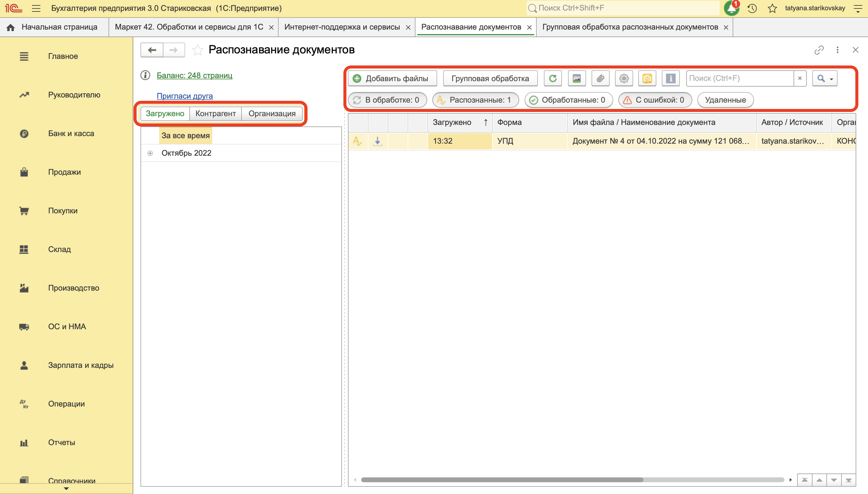
Task: Open the 'Баланс: 248 страниц' link
Action: click(x=194, y=75)
